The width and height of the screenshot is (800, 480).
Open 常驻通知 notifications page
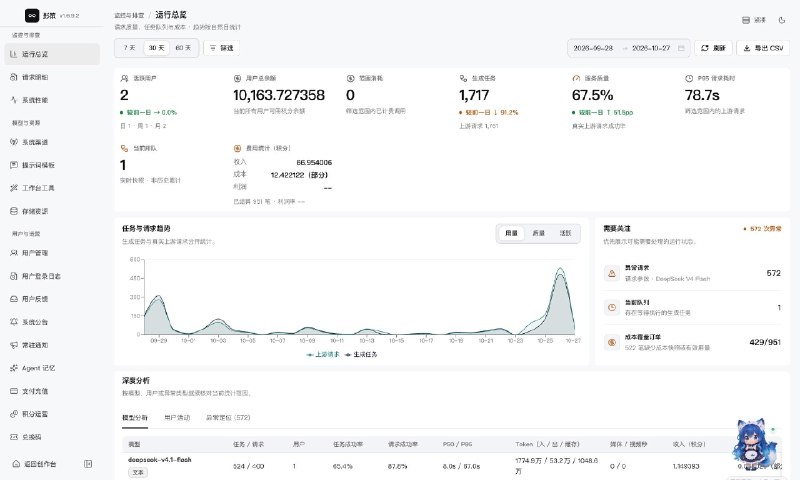(52, 345)
